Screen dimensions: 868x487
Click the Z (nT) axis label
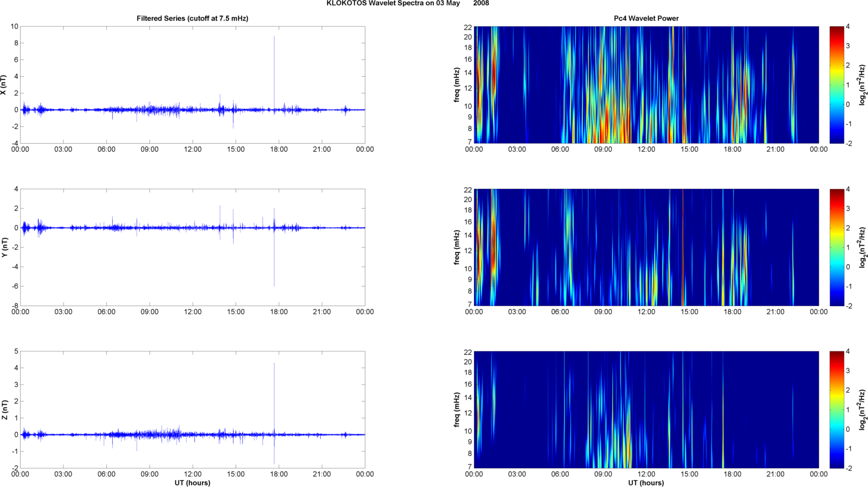coord(3,410)
